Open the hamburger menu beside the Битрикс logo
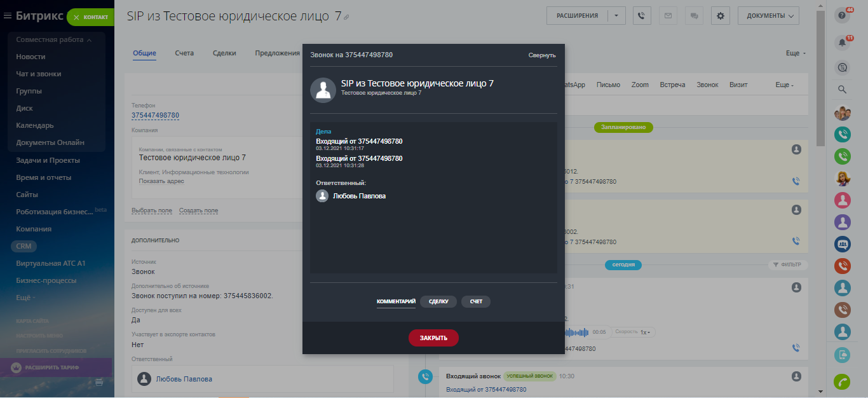Viewport: 868px width, 398px height. (8, 16)
